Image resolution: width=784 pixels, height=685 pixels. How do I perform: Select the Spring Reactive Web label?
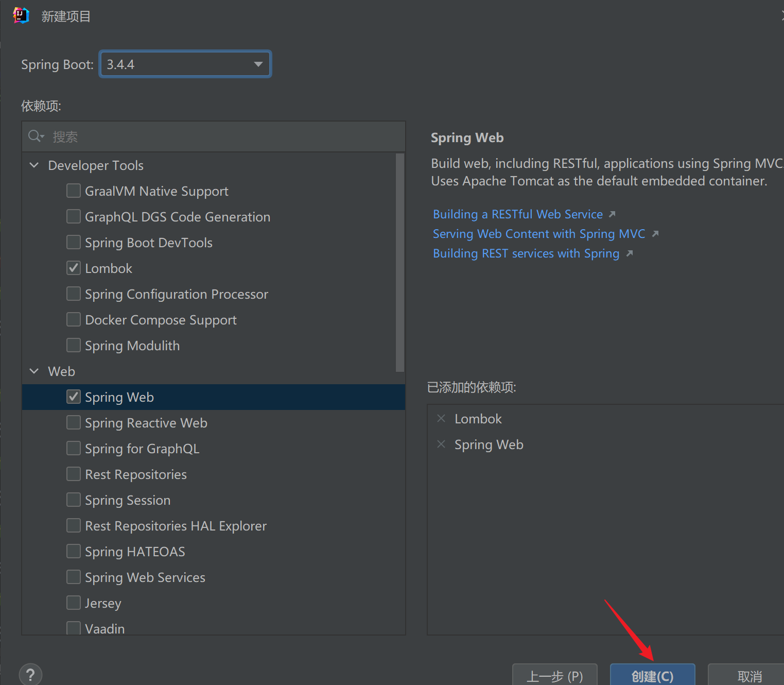(x=146, y=423)
